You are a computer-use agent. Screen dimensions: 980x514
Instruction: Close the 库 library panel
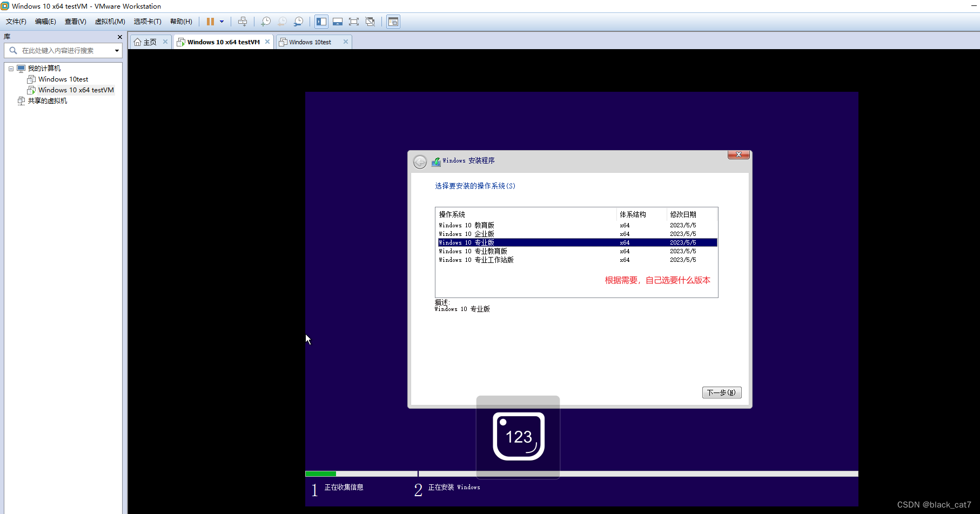(120, 37)
